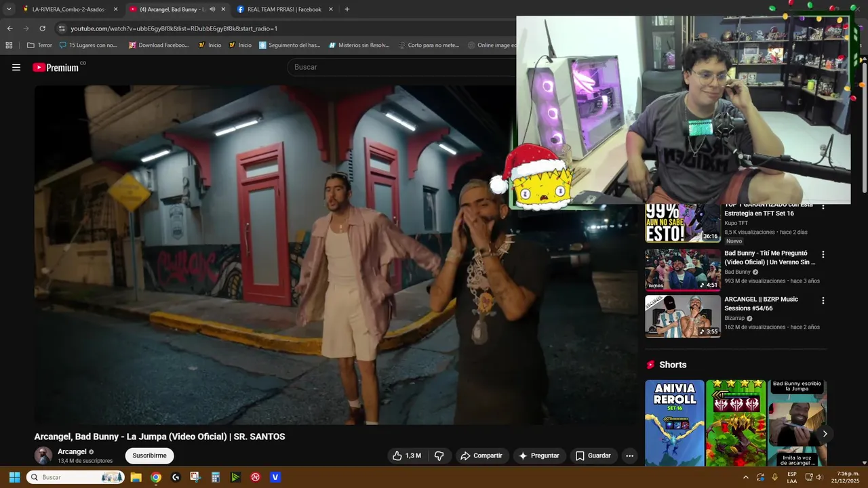Image resolution: width=868 pixels, height=488 pixels.
Task: Like the La Jumpa video
Action: pyautogui.click(x=406, y=455)
